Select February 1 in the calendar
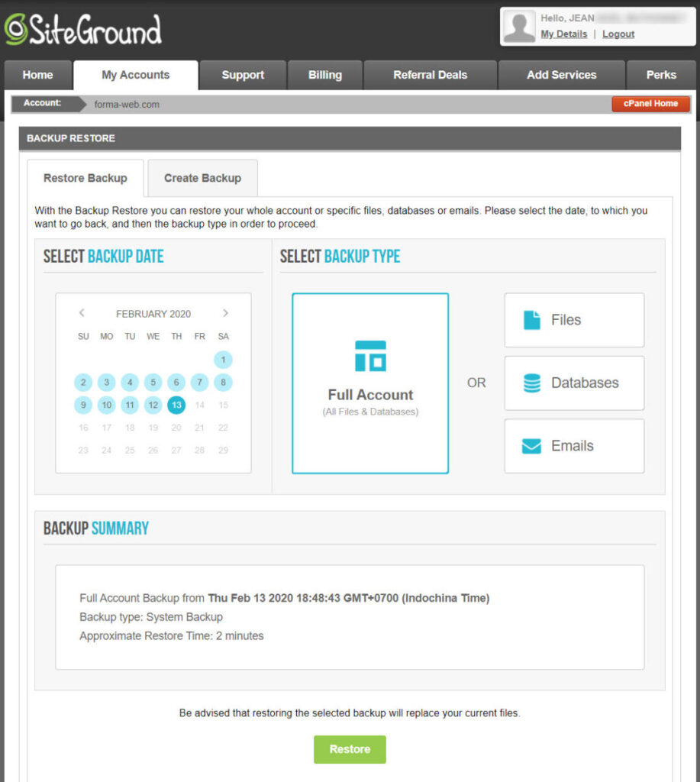700x782 pixels. [224, 360]
